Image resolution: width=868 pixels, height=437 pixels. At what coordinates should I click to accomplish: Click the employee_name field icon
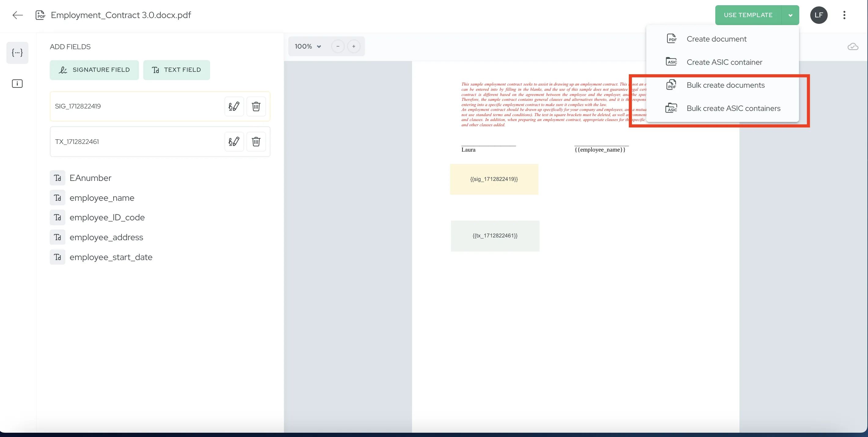[58, 198]
